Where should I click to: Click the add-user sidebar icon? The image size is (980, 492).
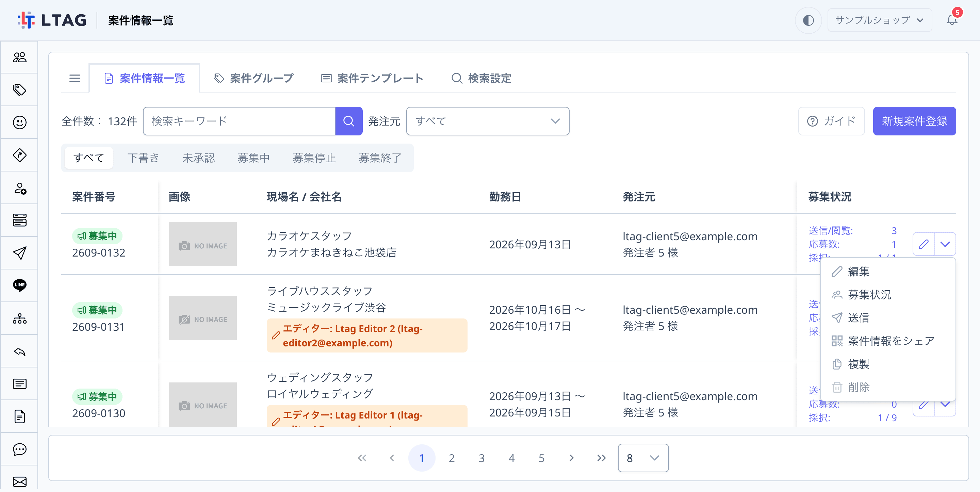[x=19, y=188]
